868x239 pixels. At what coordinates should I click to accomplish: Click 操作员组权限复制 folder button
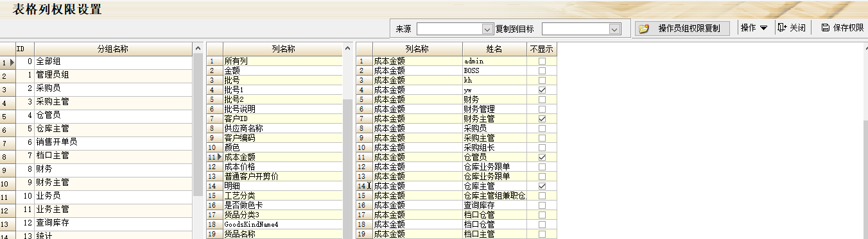pos(682,29)
